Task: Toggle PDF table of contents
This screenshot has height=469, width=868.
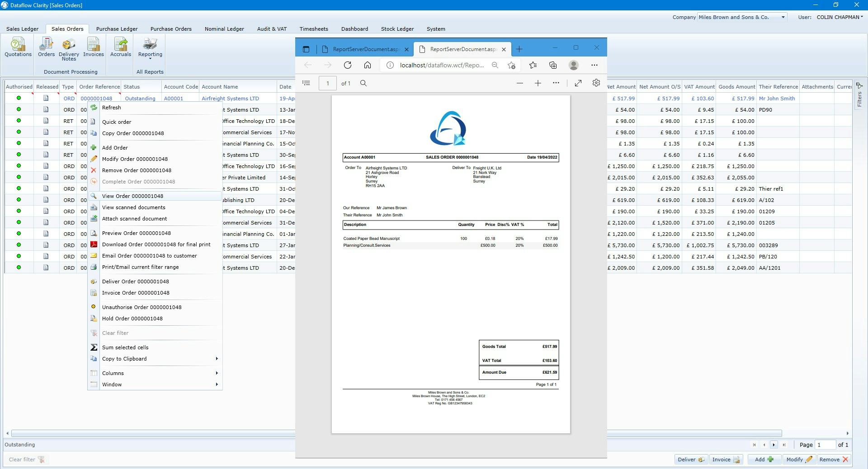Action: [306, 83]
